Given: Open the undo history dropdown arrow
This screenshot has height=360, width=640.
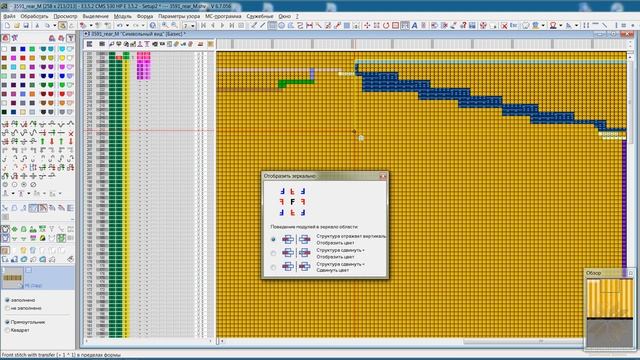Looking at the screenshot, I should pyautogui.click(x=127, y=25).
